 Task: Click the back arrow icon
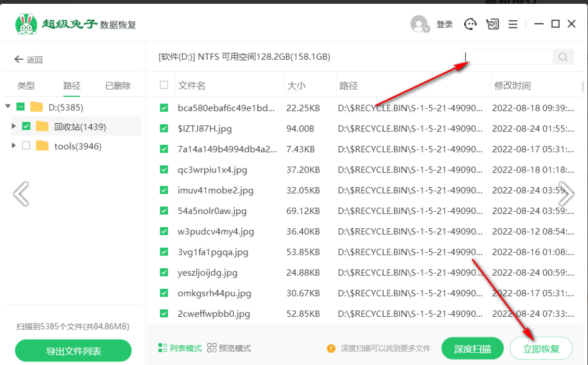coord(19,59)
